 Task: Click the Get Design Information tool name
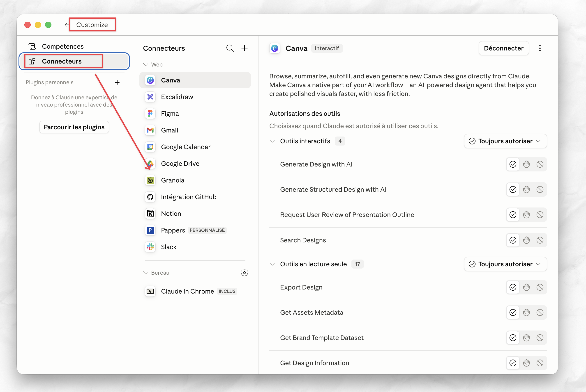[314, 363]
